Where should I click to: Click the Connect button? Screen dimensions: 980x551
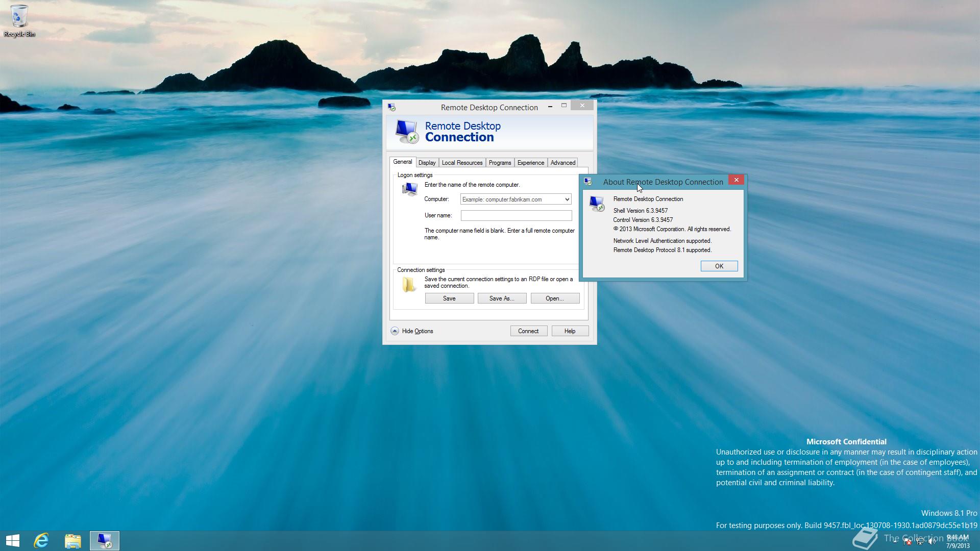pos(528,331)
